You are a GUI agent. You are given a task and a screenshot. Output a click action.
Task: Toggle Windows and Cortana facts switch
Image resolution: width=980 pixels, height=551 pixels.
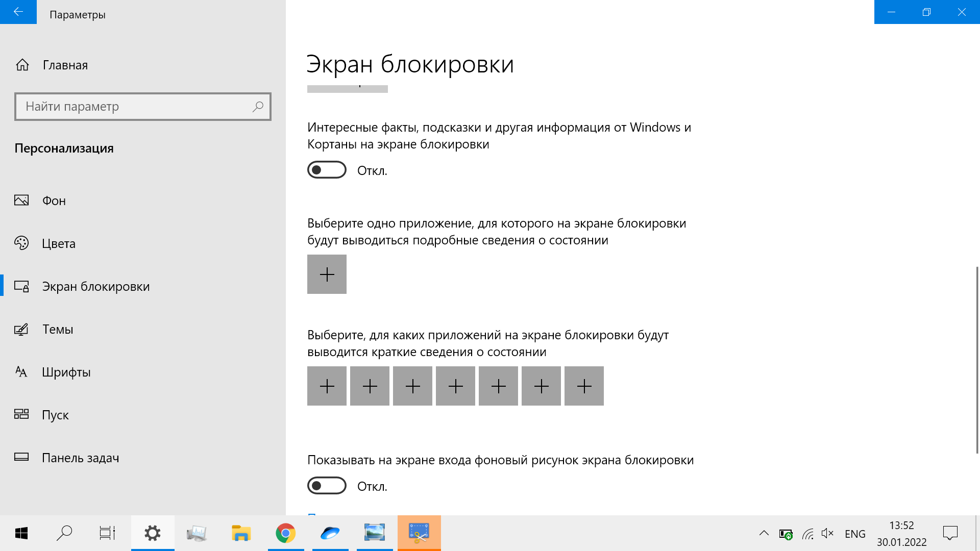(327, 170)
